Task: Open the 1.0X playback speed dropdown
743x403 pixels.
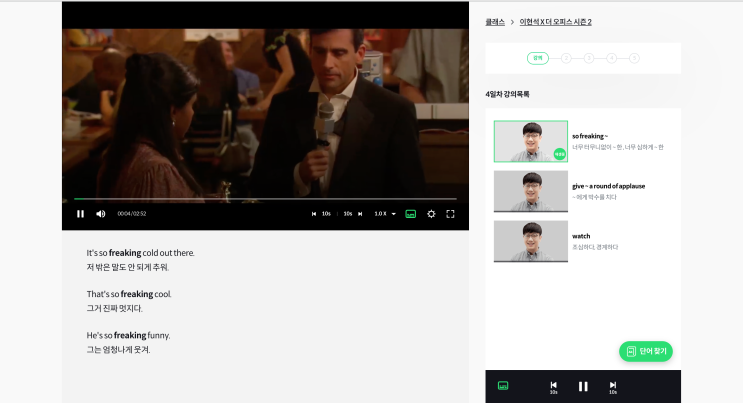Action: tap(385, 214)
